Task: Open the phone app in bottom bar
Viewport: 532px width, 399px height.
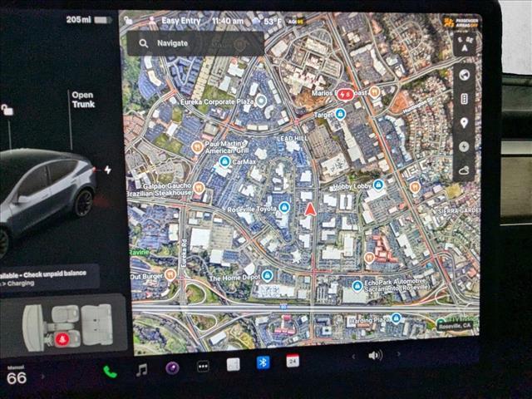Action: 110,371
